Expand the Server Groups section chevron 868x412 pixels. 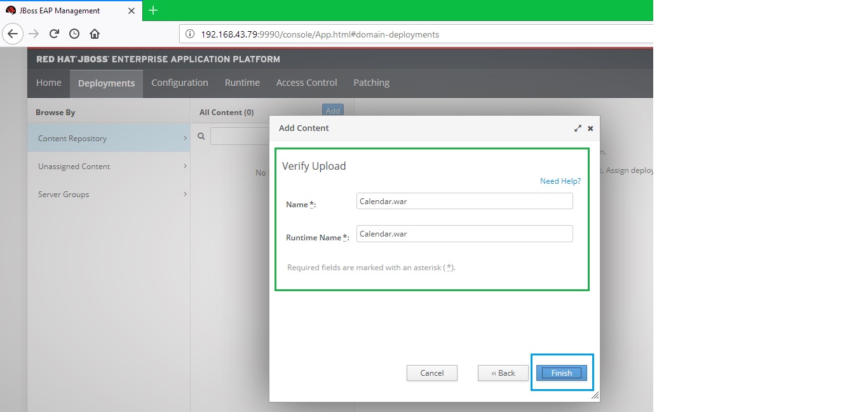(185, 194)
